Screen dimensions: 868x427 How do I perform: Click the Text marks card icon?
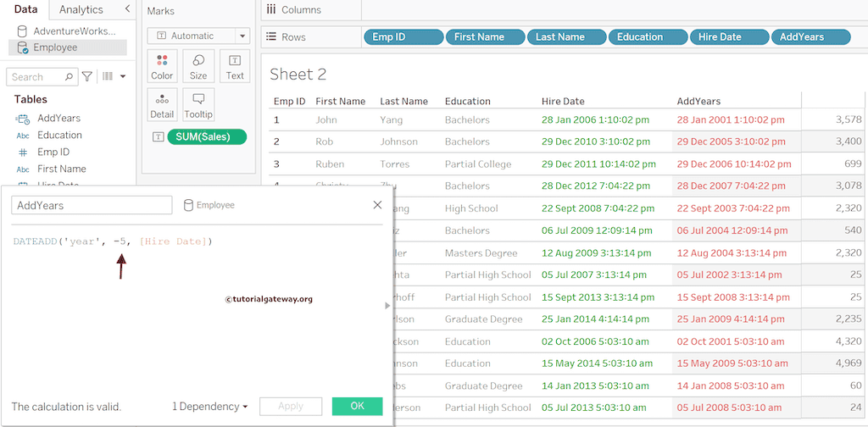pyautogui.click(x=235, y=60)
